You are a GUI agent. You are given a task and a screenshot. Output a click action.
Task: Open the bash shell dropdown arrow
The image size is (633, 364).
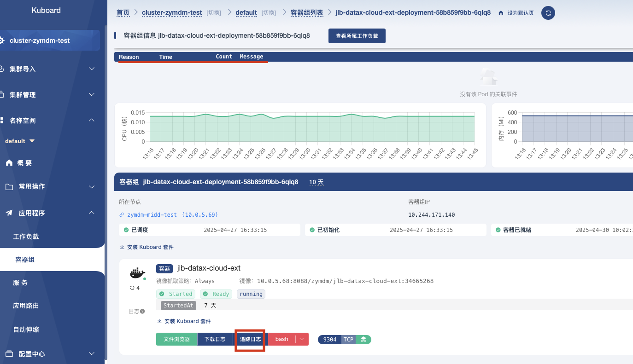pyautogui.click(x=302, y=339)
